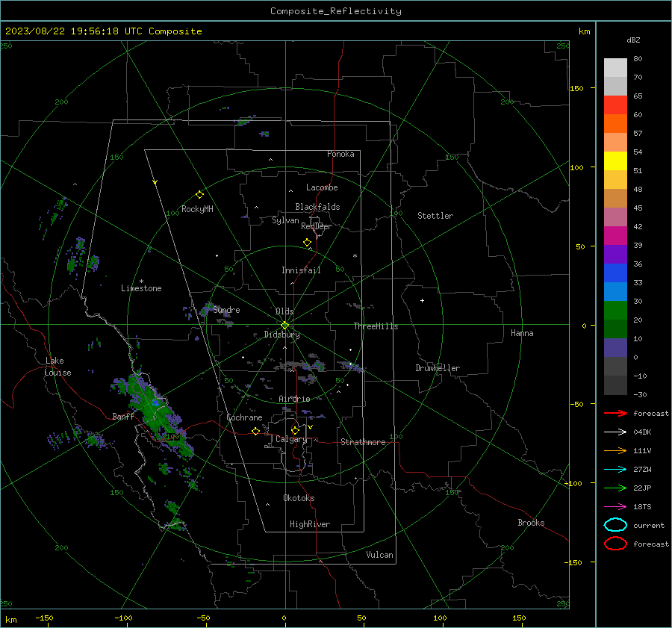Pick the red 60-65 dBZ swatch
Viewport: 672px width, 628px height.
[615, 105]
